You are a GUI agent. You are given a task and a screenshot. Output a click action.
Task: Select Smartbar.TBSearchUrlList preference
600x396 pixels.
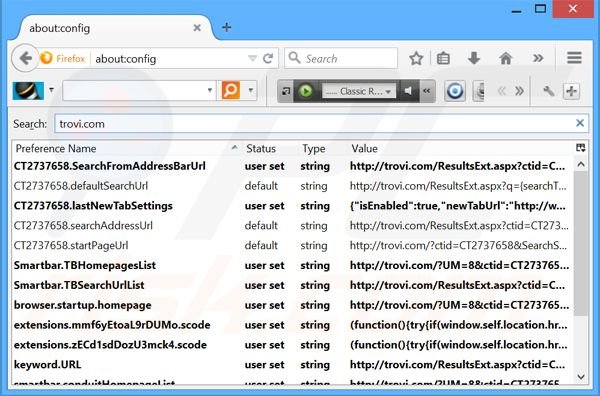(x=293, y=285)
